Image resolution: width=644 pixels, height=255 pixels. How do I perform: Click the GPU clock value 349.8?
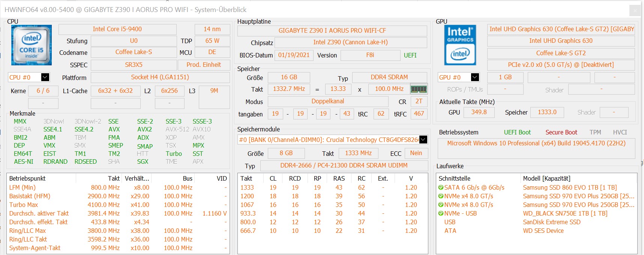[479, 112]
